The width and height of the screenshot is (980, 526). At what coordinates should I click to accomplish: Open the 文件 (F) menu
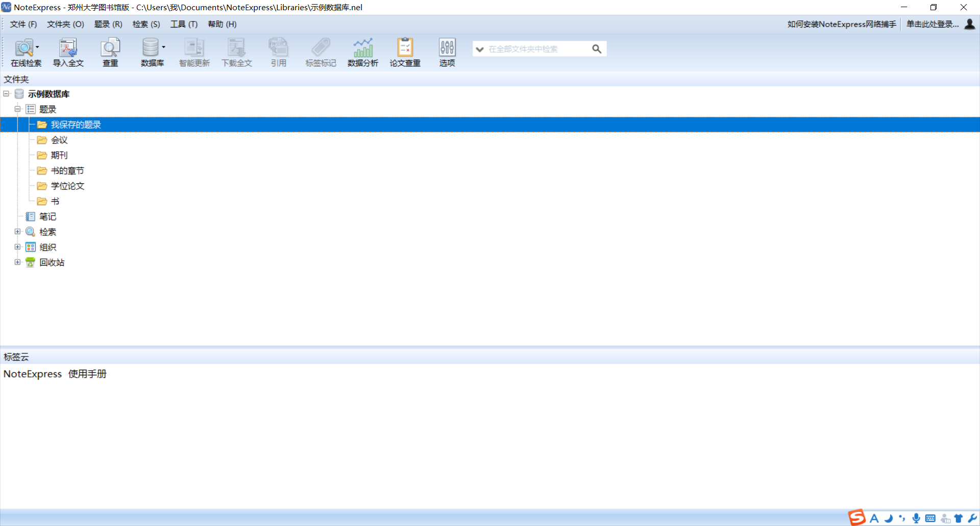(x=23, y=24)
